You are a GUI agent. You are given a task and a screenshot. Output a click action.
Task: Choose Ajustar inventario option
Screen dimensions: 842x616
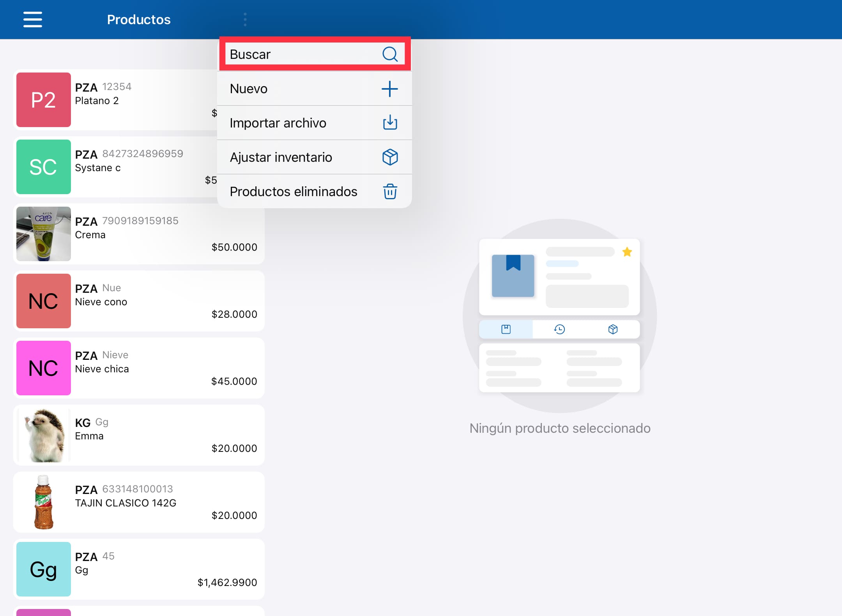coord(315,157)
